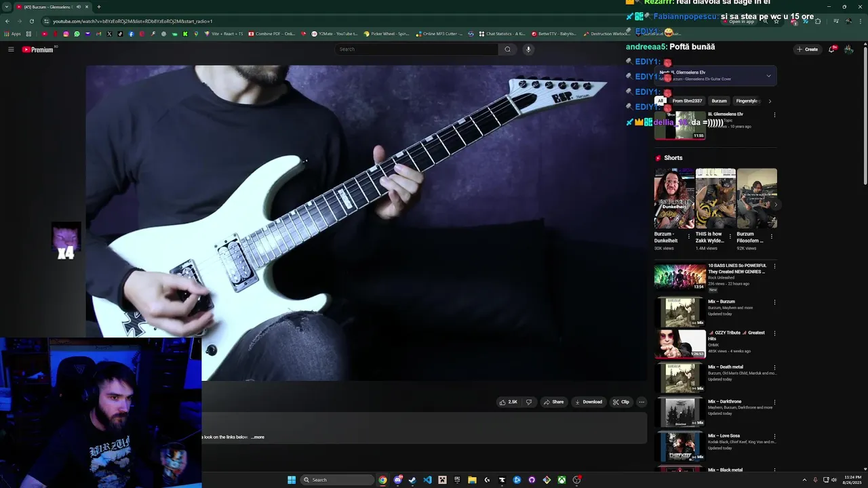Open YouTube notifications bell
This screenshot has width=868, height=488.
[832, 49]
